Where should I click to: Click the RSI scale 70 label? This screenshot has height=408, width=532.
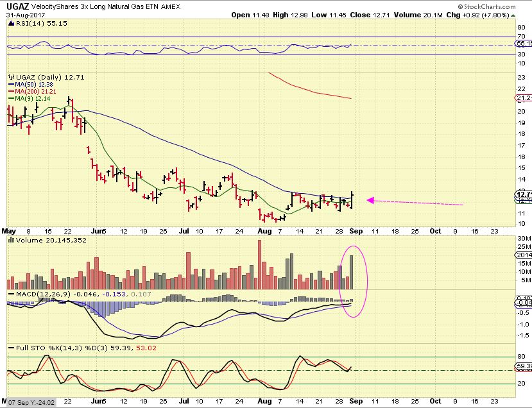click(522, 37)
